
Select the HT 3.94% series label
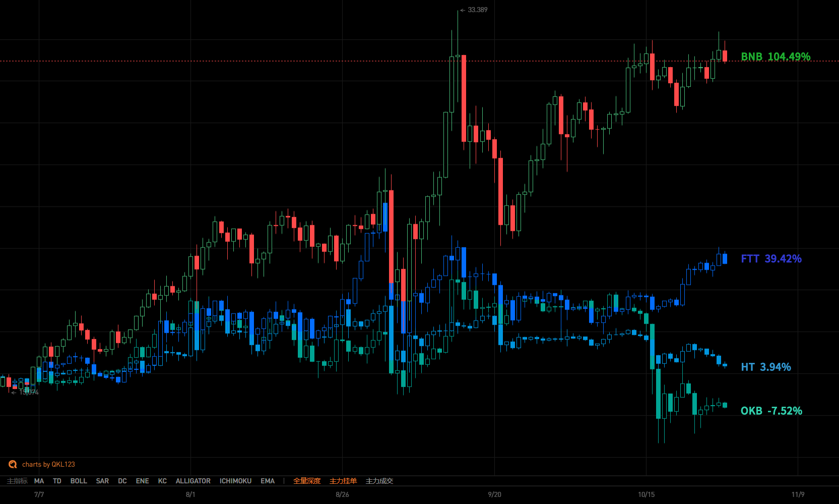pyautogui.click(x=765, y=367)
